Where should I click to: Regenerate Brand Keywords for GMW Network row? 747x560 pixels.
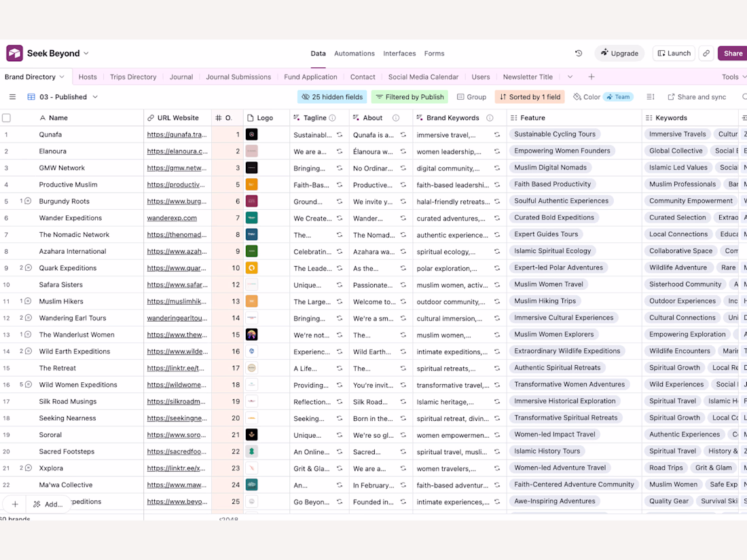point(497,168)
